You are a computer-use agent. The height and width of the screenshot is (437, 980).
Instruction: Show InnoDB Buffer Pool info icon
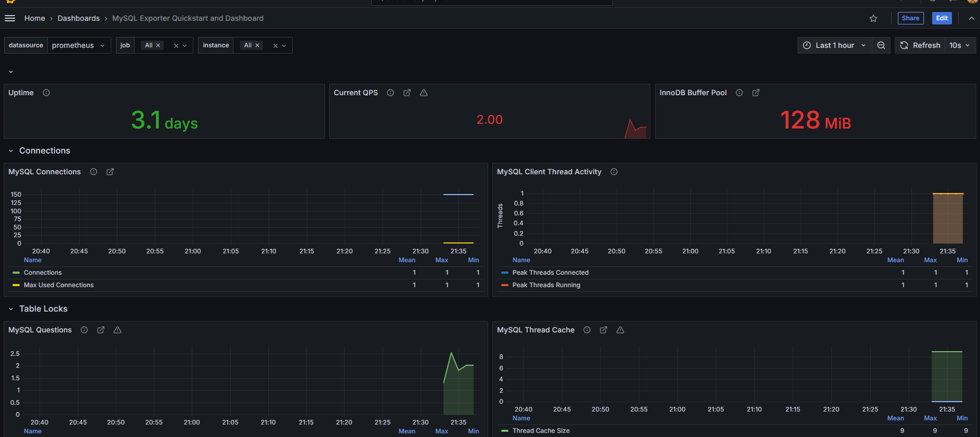[739, 93]
